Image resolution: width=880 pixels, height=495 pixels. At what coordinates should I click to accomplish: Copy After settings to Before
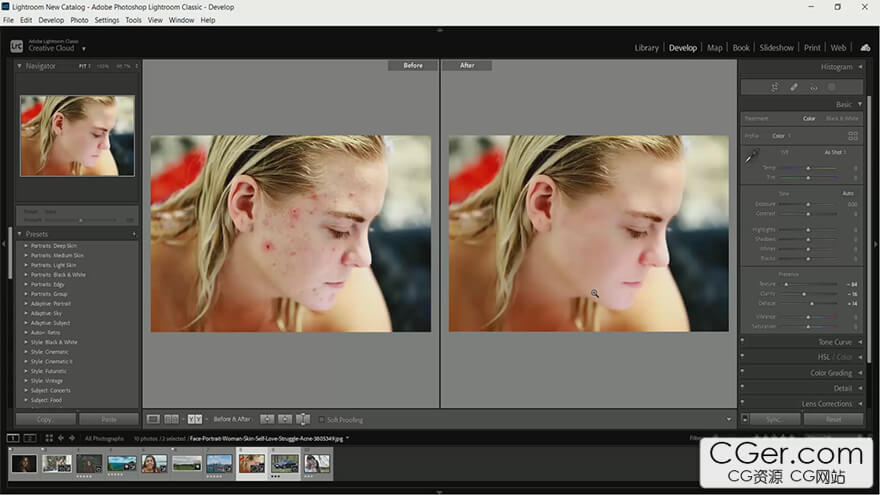(285, 419)
